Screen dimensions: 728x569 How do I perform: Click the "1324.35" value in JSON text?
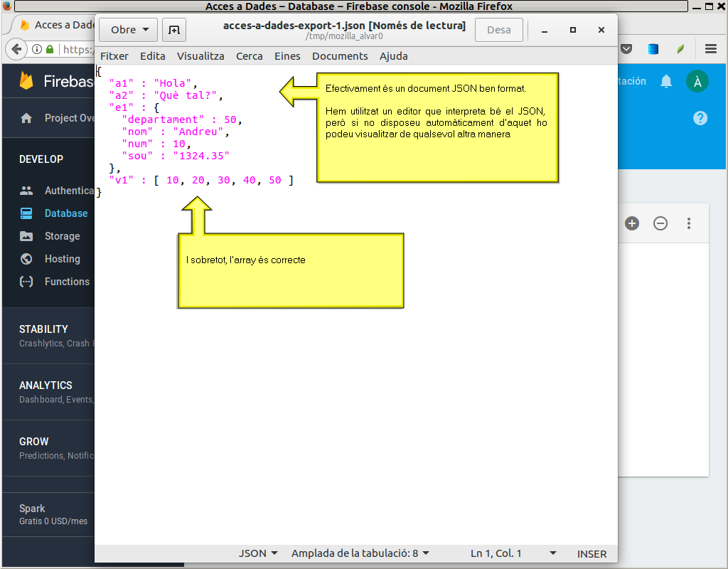[201, 156]
